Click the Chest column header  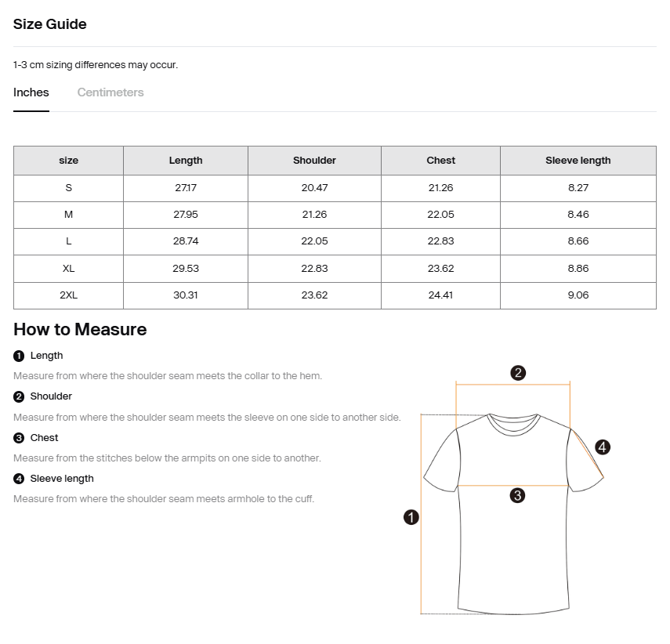440,161
